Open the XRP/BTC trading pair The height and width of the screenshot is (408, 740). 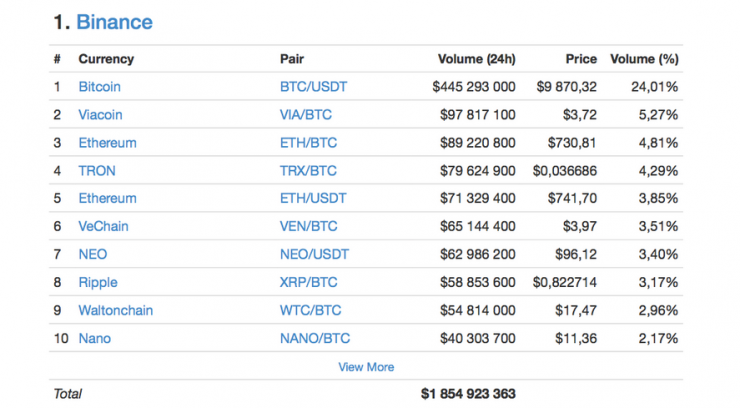click(x=309, y=283)
